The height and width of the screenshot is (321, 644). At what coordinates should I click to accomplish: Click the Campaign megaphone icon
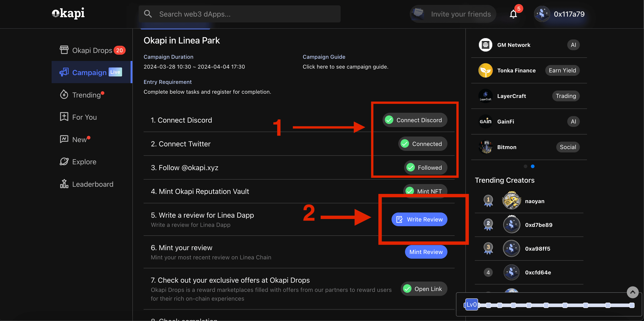(64, 72)
